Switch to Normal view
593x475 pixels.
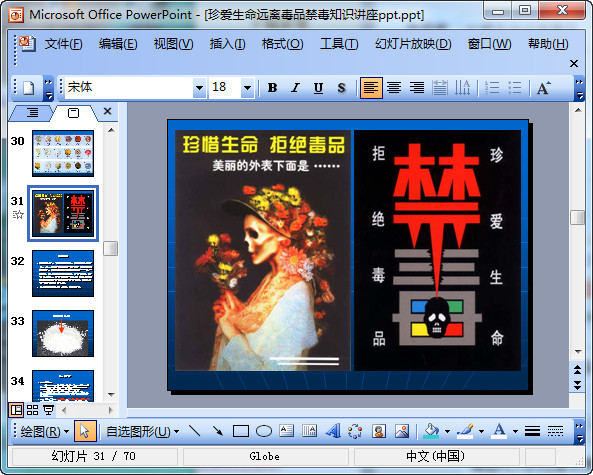16,410
